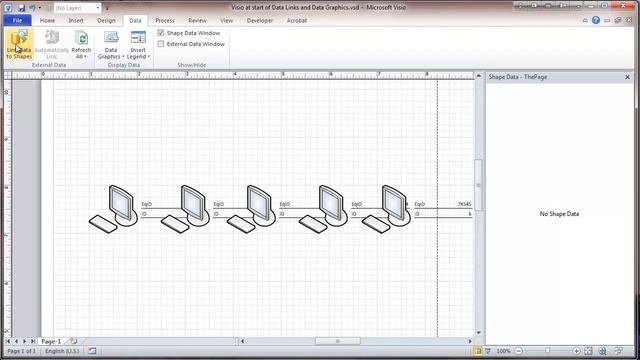Click Page 1 of 1 in status bar
Screen dimensions: 640x360
22,351
